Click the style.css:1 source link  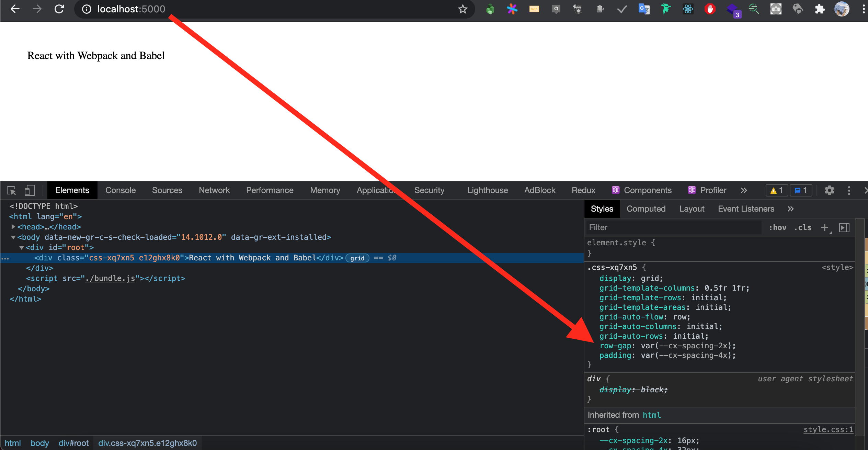tap(828, 429)
